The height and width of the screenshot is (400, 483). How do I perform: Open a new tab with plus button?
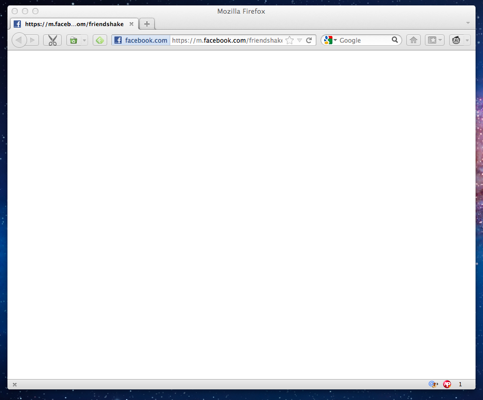147,24
